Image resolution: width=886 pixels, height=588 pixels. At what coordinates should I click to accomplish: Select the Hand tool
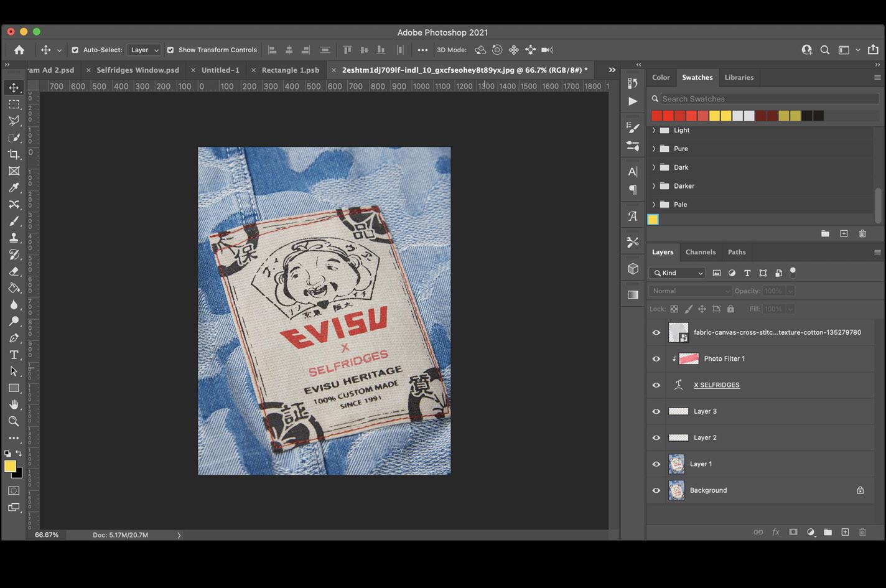tap(14, 404)
